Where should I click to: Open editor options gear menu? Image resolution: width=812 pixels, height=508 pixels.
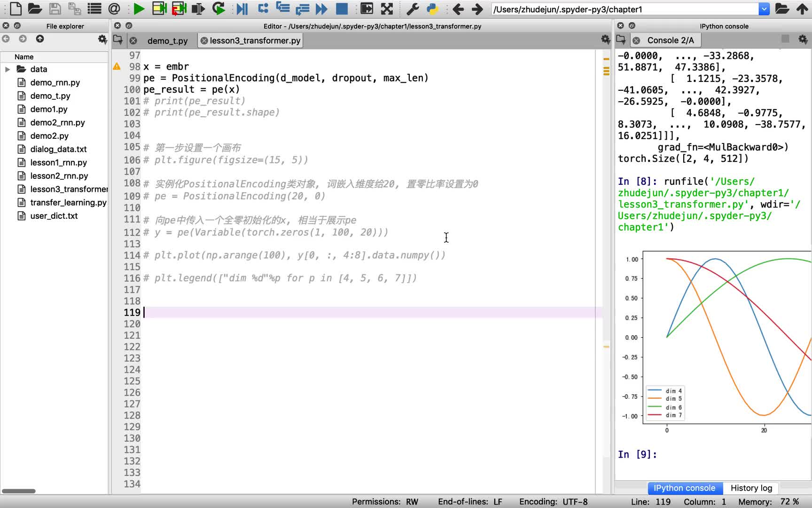(x=605, y=40)
